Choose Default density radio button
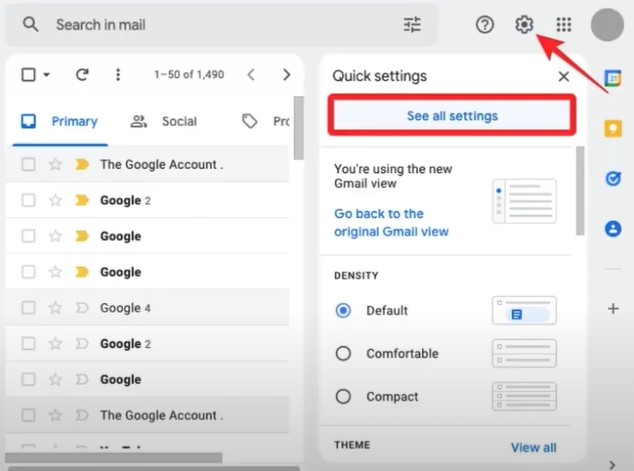This screenshot has height=471, width=634. (x=343, y=310)
